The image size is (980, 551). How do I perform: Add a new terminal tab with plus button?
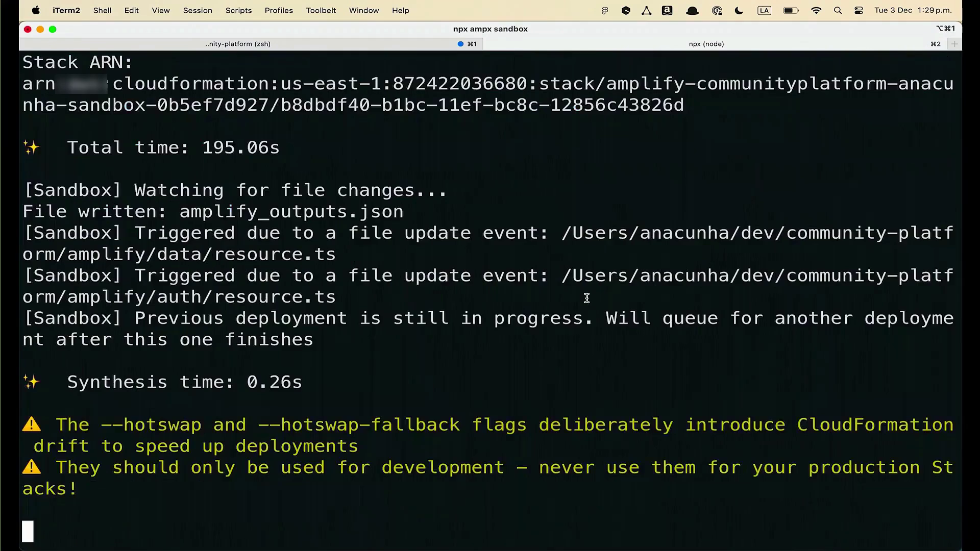(x=954, y=44)
